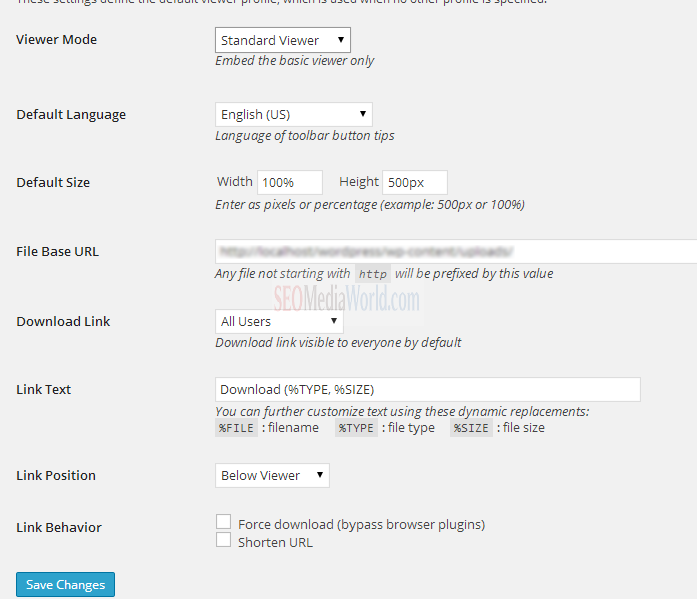Select the File Base URL text box
Viewport: 697px width, 599px height.
[455, 251]
